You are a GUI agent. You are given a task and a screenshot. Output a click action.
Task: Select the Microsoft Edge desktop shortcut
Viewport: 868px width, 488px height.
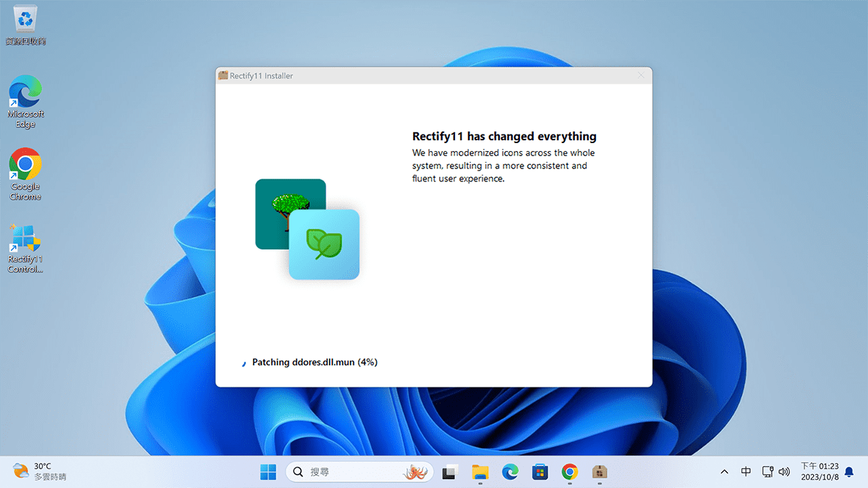pos(25,101)
